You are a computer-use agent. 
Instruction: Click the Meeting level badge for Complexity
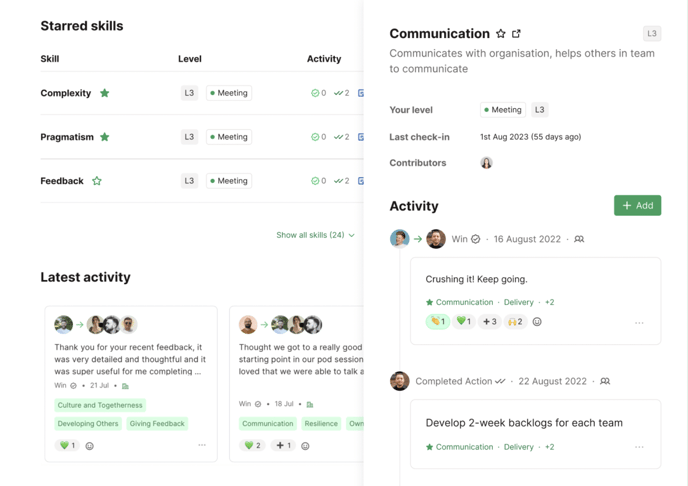[229, 93]
